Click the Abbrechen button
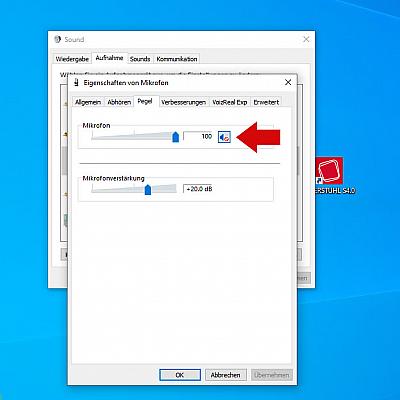 tap(226, 375)
